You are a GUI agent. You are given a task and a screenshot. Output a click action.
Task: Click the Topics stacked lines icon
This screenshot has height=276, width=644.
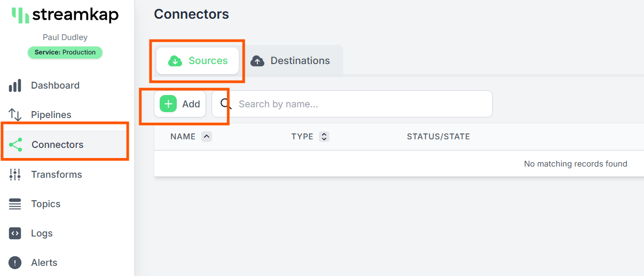(15, 204)
